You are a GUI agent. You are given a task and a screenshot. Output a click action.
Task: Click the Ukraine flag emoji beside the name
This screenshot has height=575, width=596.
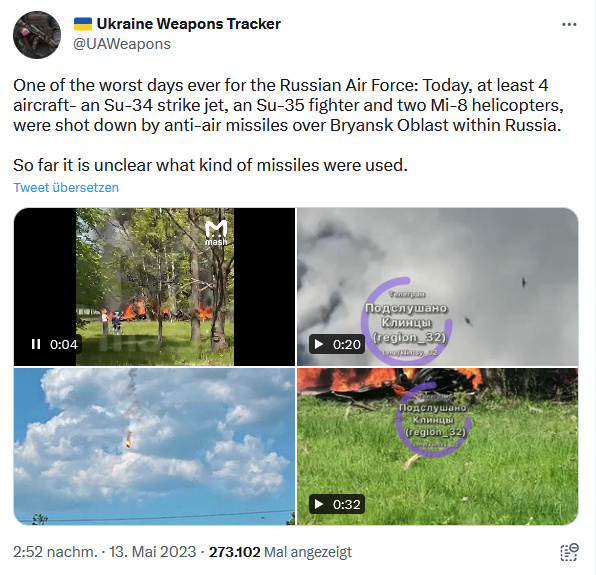point(83,24)
